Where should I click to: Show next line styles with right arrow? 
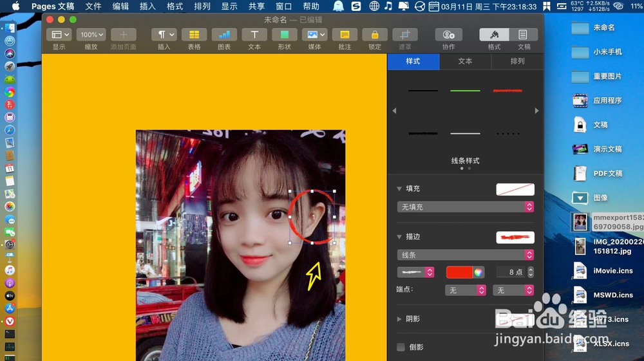tap(536, 111)
